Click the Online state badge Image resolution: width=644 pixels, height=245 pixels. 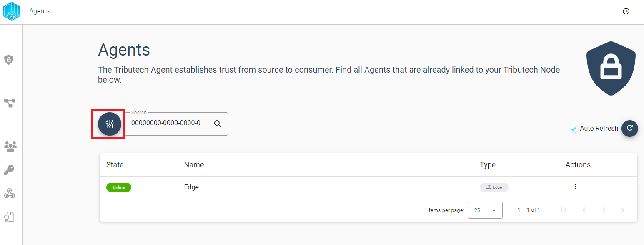coord(119,187)
